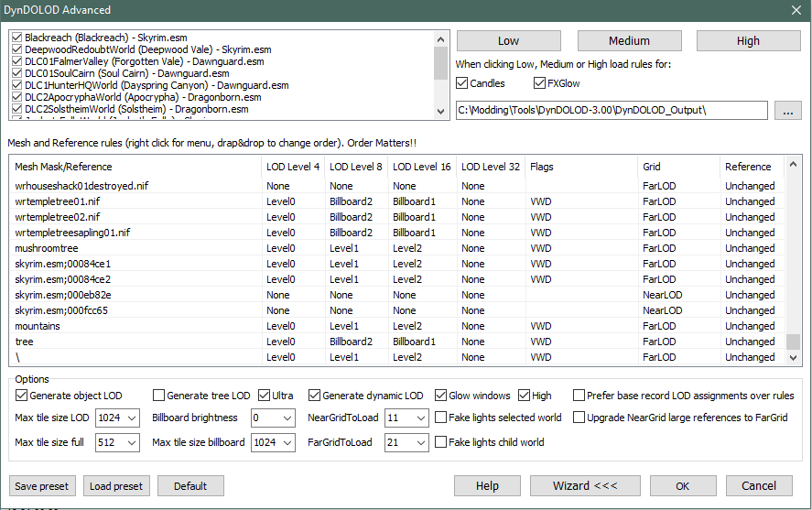Toggle DLC01SoulCairn worldspace checkbox
This screenshot has height=510, width=812.
coord(16,73)
